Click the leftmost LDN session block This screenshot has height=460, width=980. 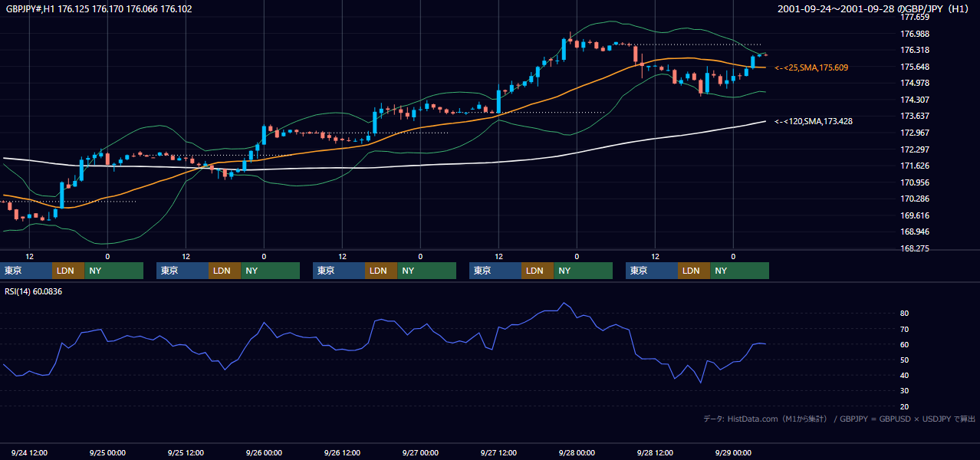68,271
